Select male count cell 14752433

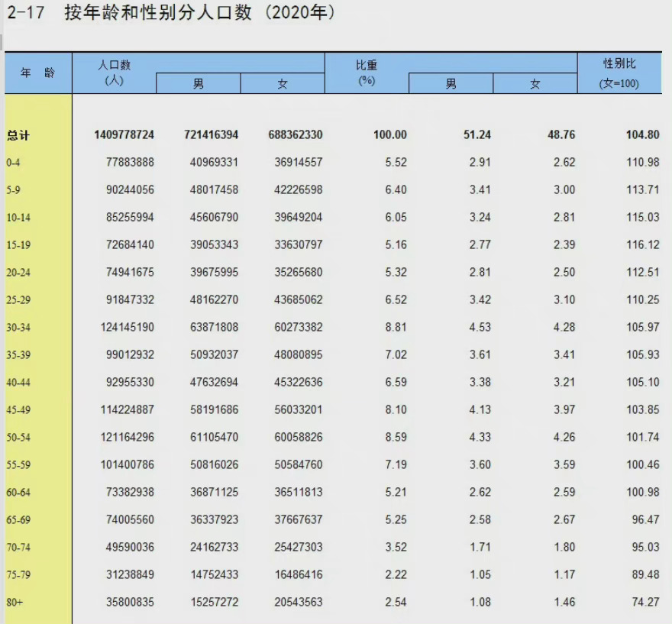214,574
